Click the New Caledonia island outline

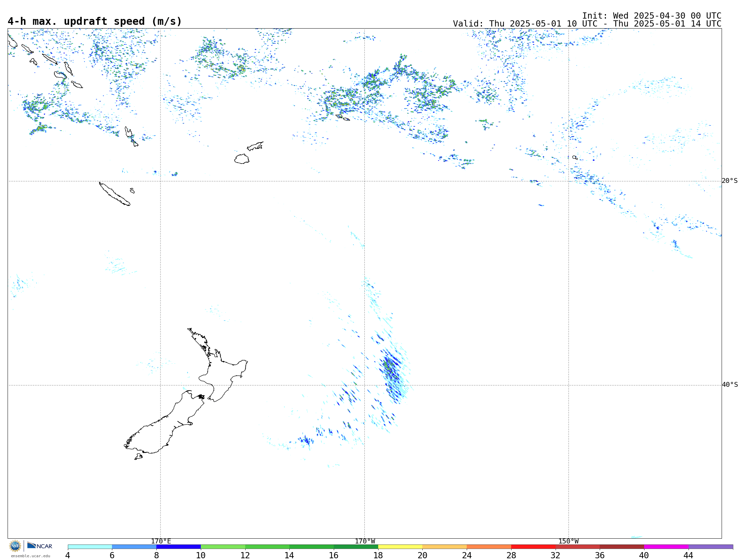[114, 194]
